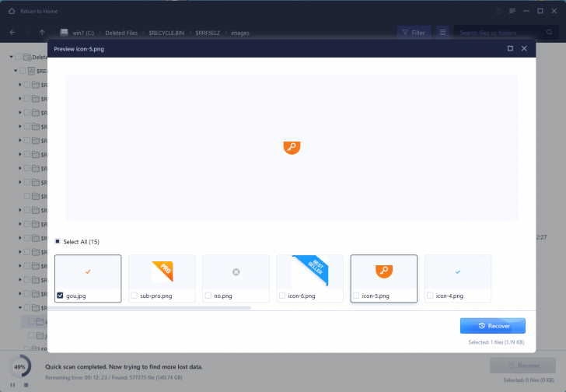Click the win7 (C:) drive icon
The height and width of the screenshot is (392, 566).
point(65,33)
